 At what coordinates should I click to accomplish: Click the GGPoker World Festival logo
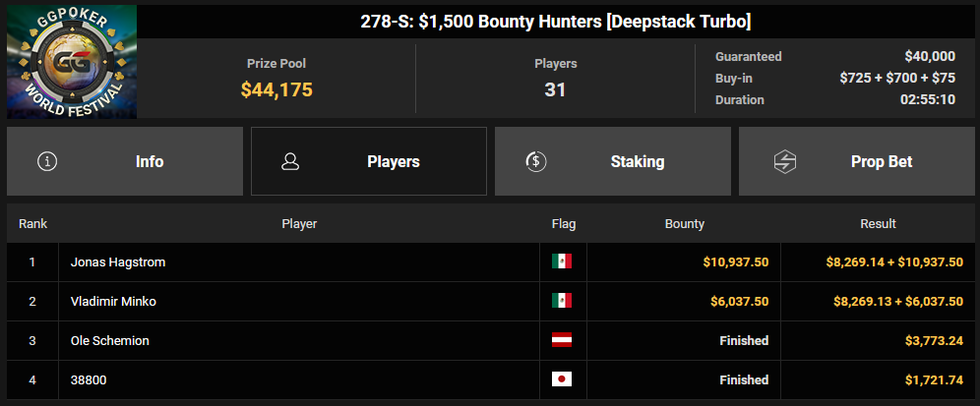click(72, 61)
